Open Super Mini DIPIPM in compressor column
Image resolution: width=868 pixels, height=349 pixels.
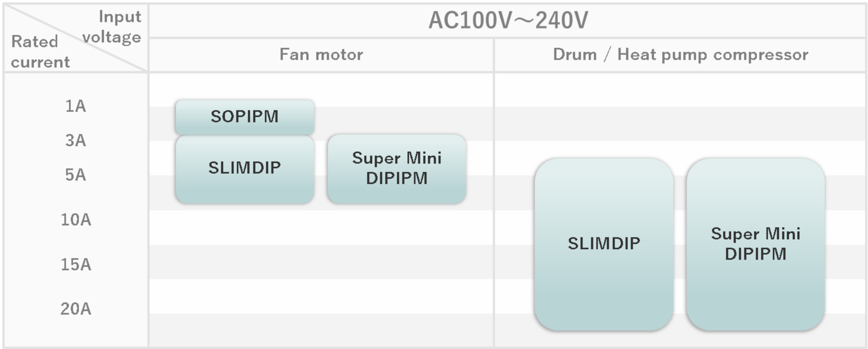[755, 244]
